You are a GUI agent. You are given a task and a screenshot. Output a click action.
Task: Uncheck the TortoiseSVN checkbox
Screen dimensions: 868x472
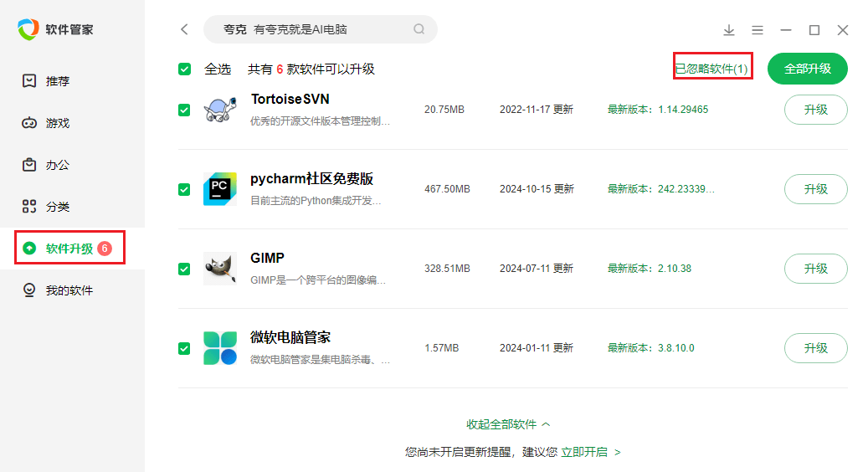coord(184,110)
